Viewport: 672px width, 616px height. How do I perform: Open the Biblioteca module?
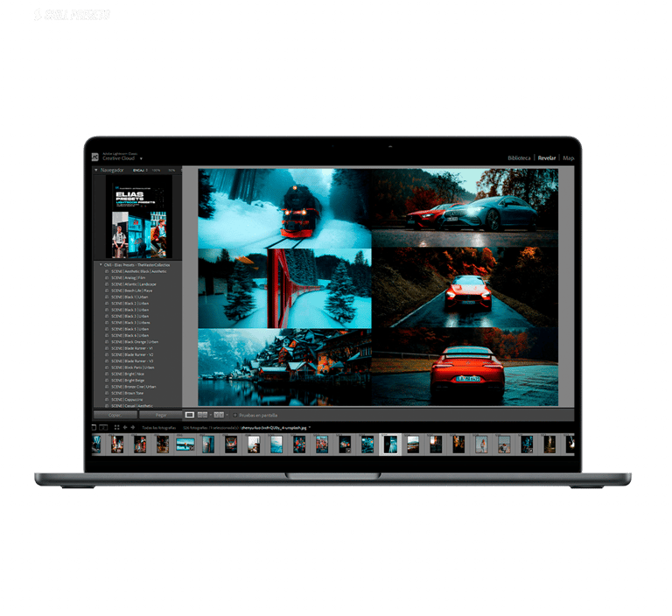[x=520, y=158]
